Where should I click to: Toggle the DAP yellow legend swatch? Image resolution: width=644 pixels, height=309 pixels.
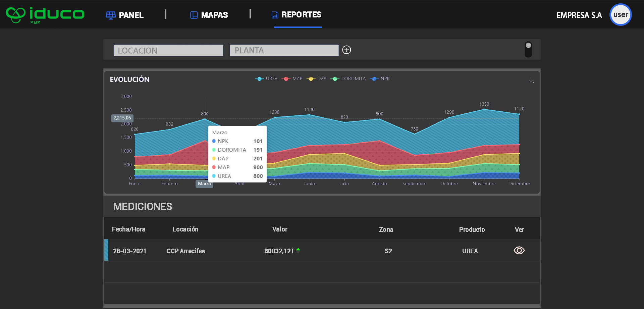[311, 79]
